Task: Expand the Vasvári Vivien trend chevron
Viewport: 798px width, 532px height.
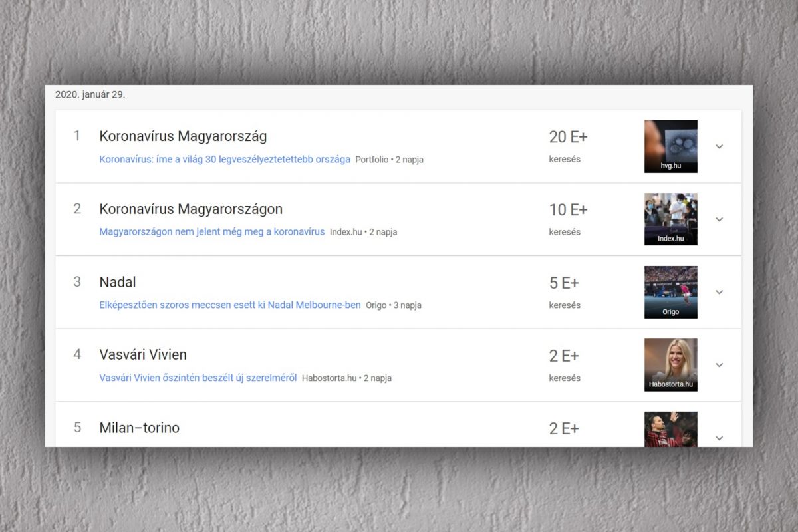Action: [718, 365]
